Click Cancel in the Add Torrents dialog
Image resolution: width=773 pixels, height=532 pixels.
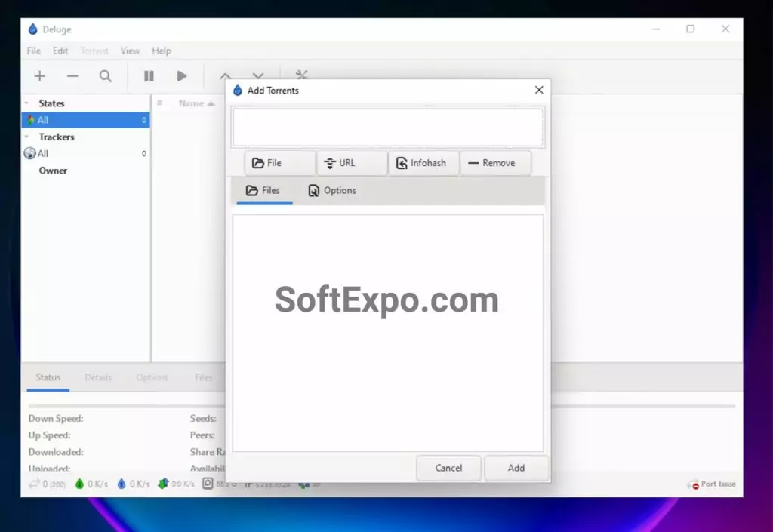tap(448, 468)
